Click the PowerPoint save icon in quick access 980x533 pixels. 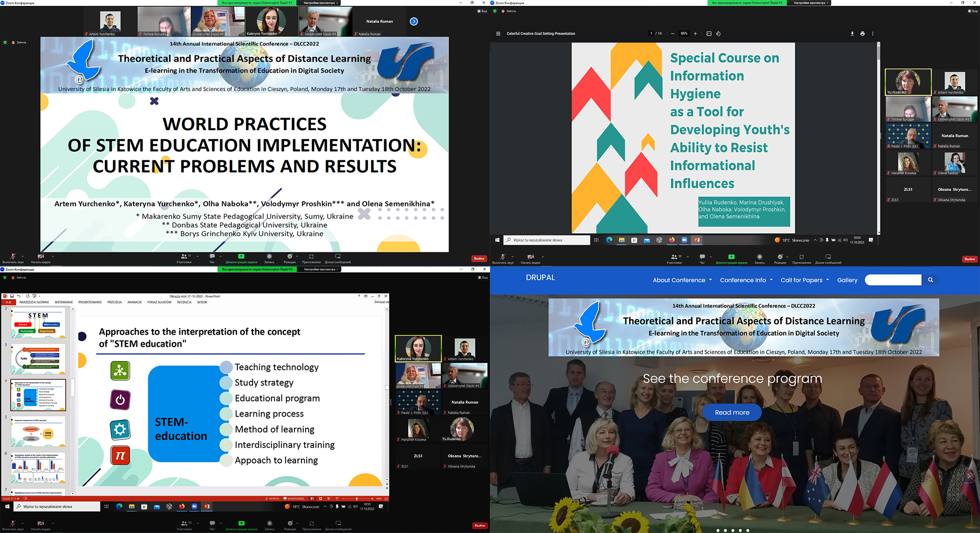pos(12,296)
